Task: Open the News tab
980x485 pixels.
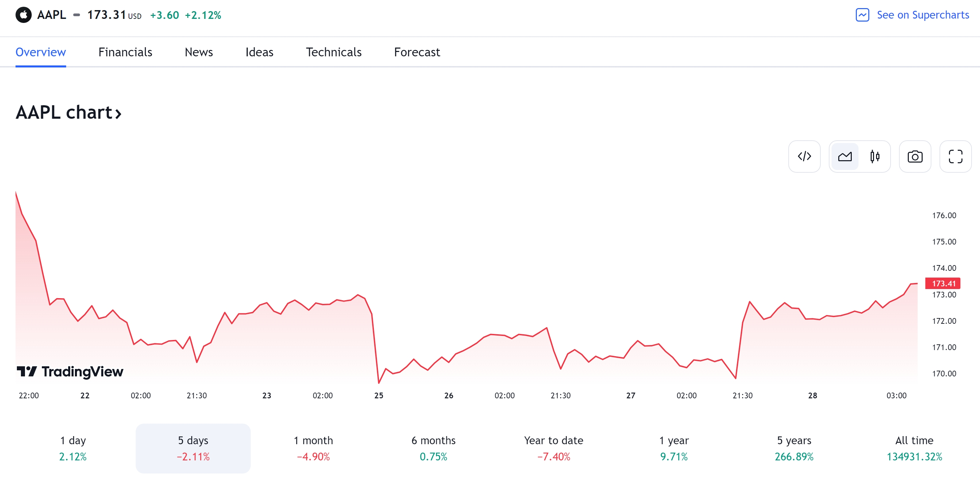Action: tap(198, 52)
